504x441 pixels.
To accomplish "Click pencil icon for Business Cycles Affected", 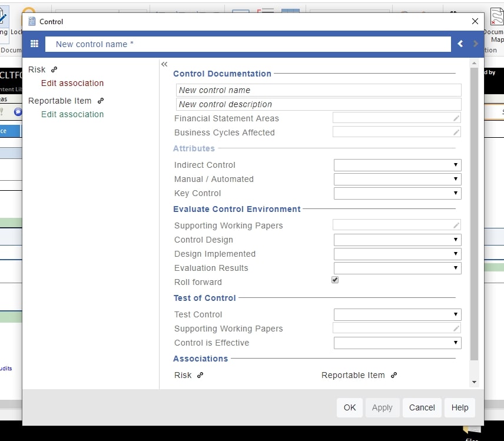I will click(x=456, y=132).
